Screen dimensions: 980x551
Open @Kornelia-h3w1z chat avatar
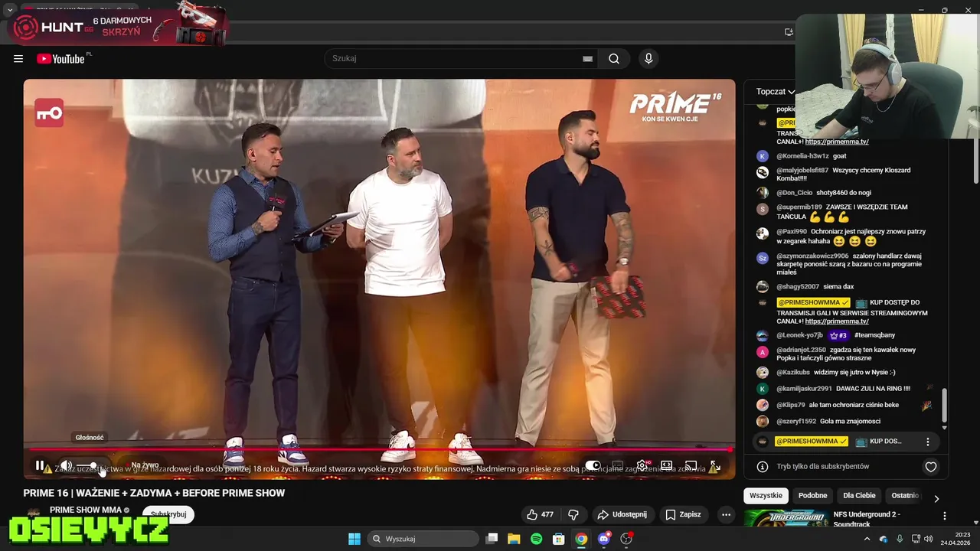point(763,156)
